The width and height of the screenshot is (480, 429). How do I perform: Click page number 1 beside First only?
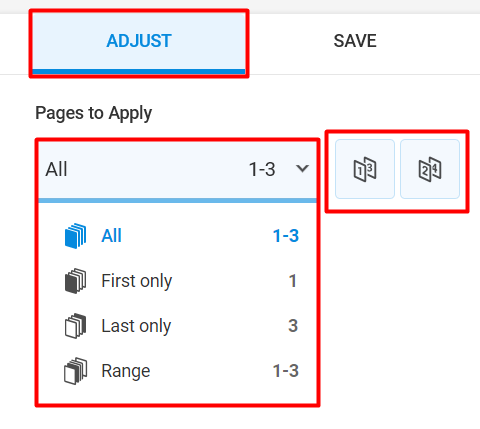tap(292, 281)
